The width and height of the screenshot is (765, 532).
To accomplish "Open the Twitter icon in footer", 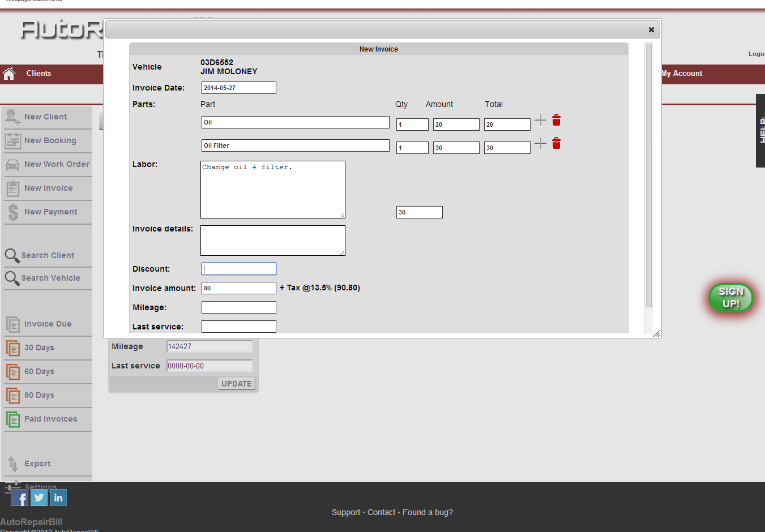I will point(39,497).
